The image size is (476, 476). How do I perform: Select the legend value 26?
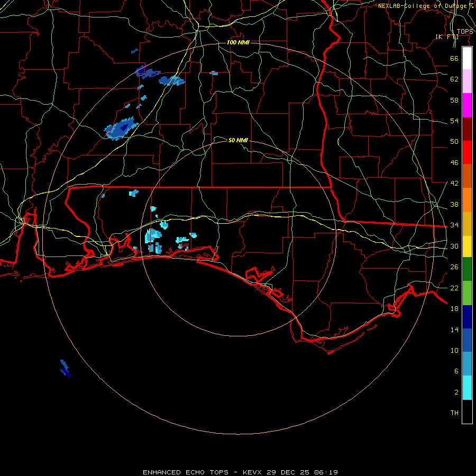[x=454, y=267]
